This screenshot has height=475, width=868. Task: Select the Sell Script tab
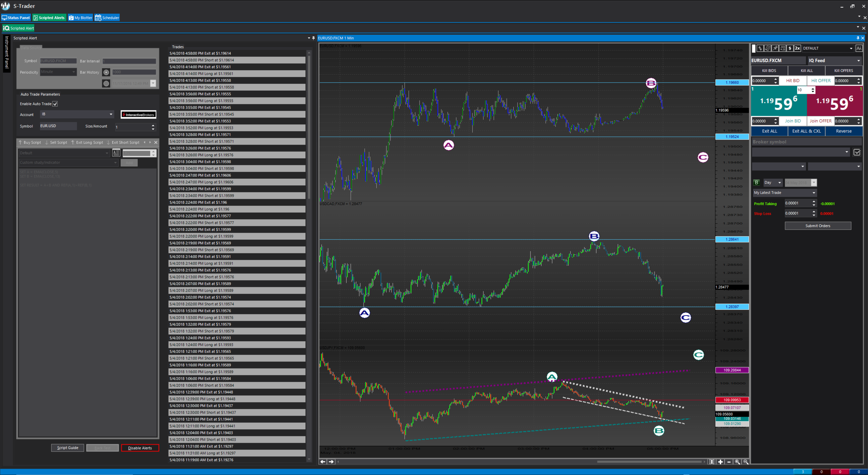coord(56,142)
